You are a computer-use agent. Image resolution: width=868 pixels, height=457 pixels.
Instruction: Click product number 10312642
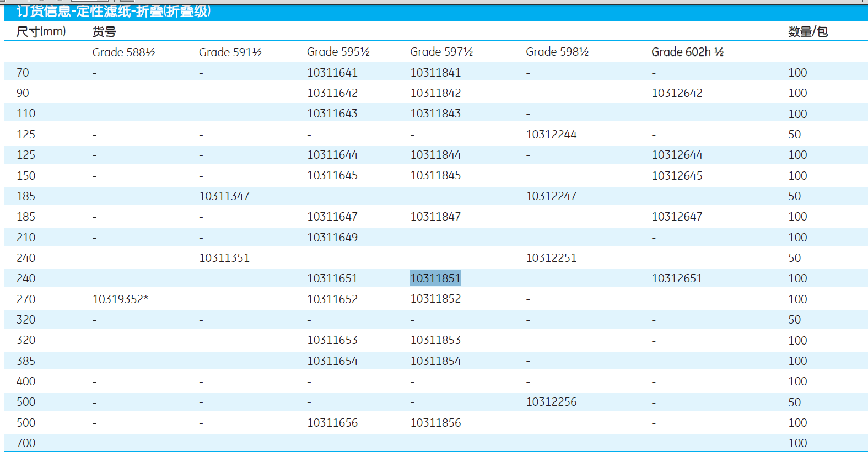tap(677, 93)
